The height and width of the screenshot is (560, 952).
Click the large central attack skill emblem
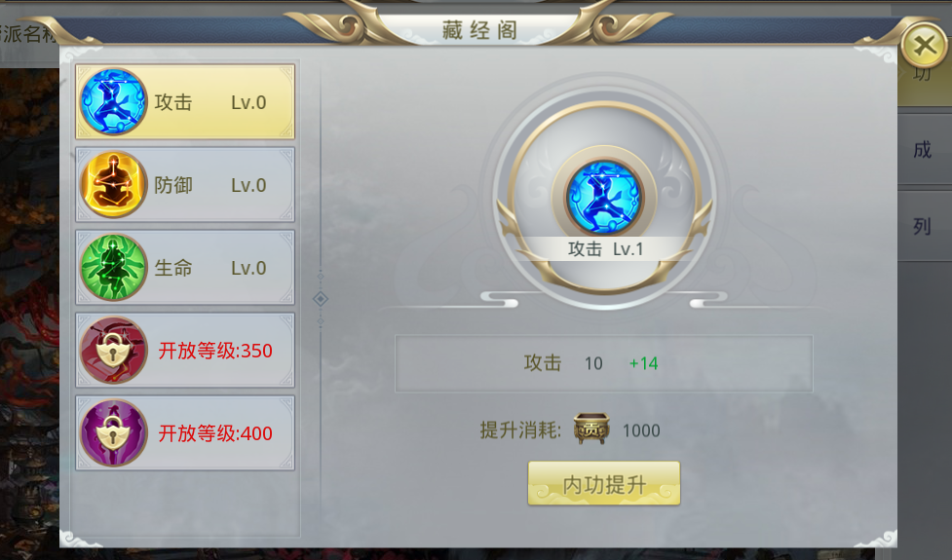point(603,197)
